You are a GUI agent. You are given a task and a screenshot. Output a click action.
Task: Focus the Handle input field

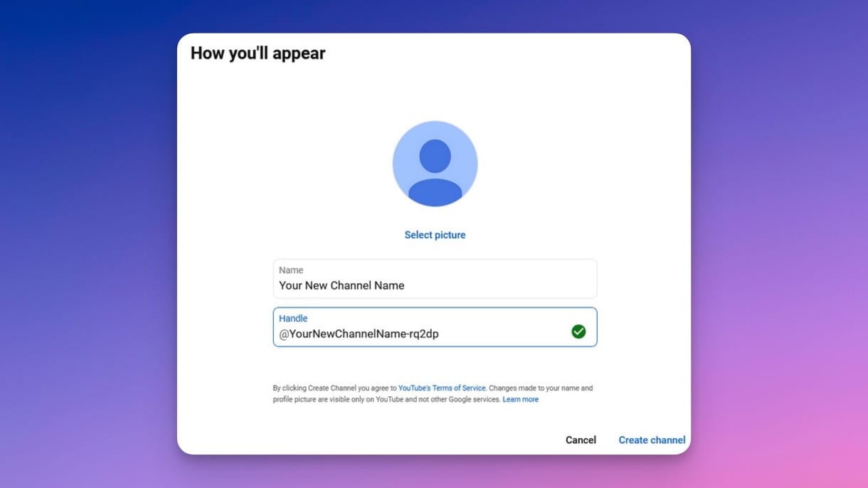pos(435,327)
